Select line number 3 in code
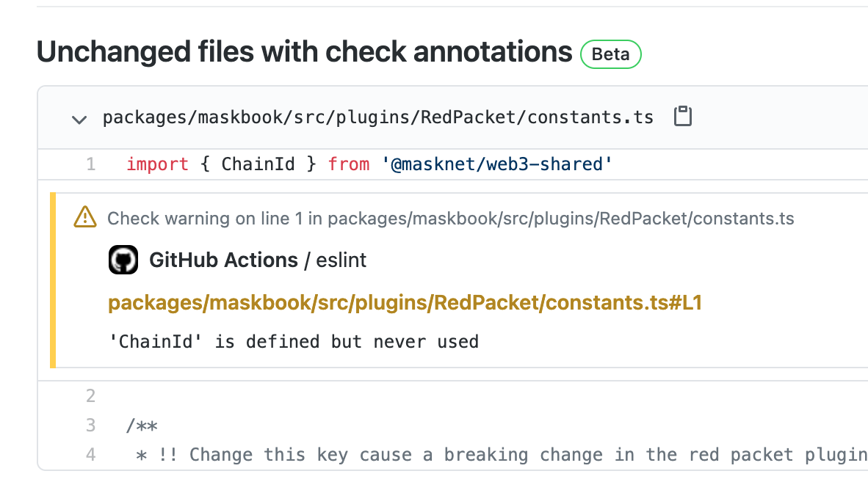This screenshot has height=493, width=868. (x=91, y=425)
